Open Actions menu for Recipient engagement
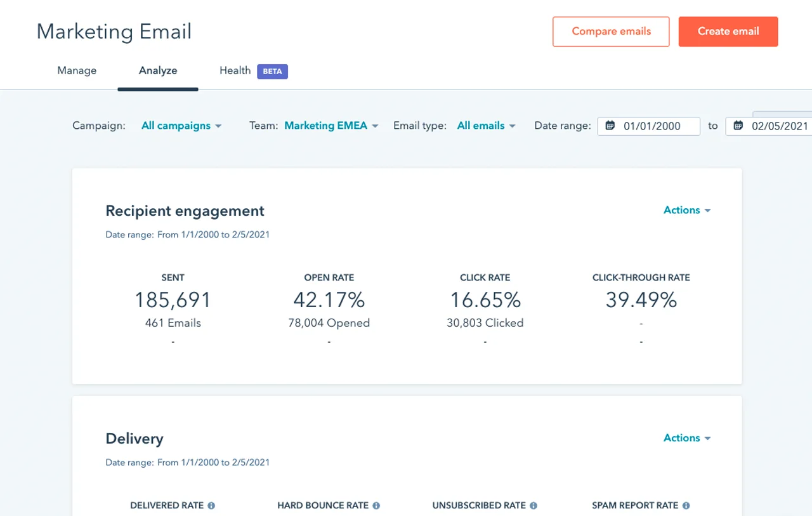The width and height of the screenshot is (812, 516). pos(686,210)
